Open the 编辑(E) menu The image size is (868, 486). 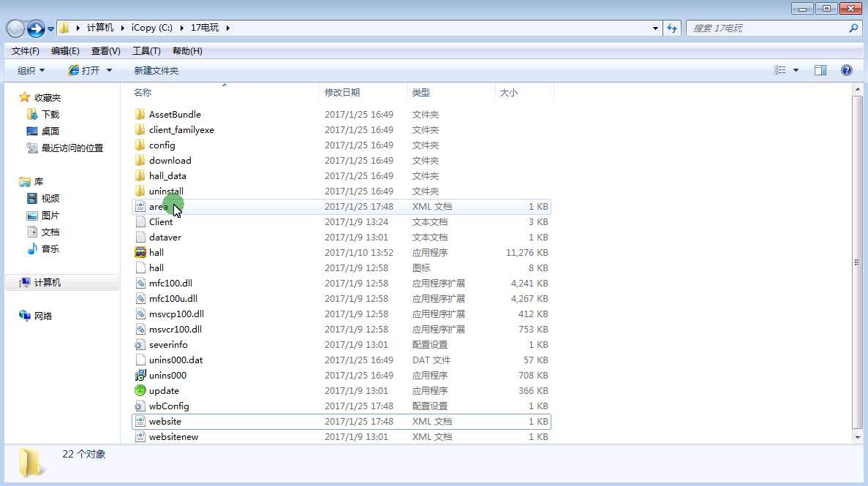(x=65, y=51)
